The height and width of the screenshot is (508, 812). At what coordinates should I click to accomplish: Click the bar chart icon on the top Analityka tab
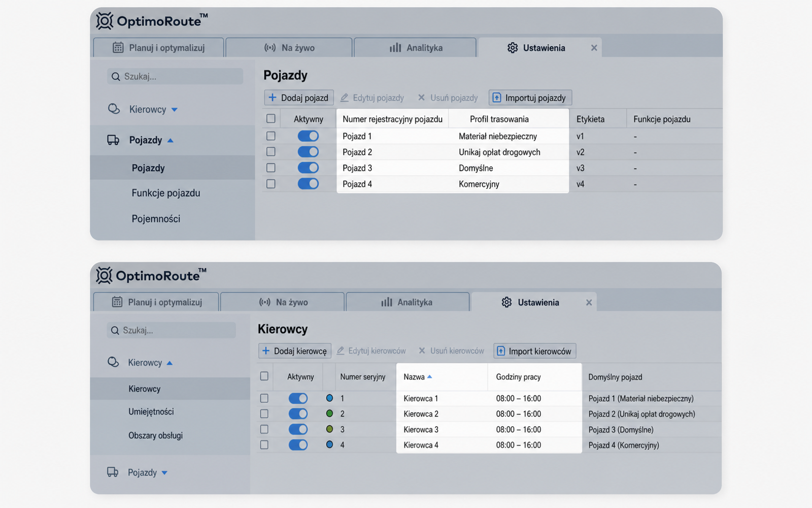395,47
